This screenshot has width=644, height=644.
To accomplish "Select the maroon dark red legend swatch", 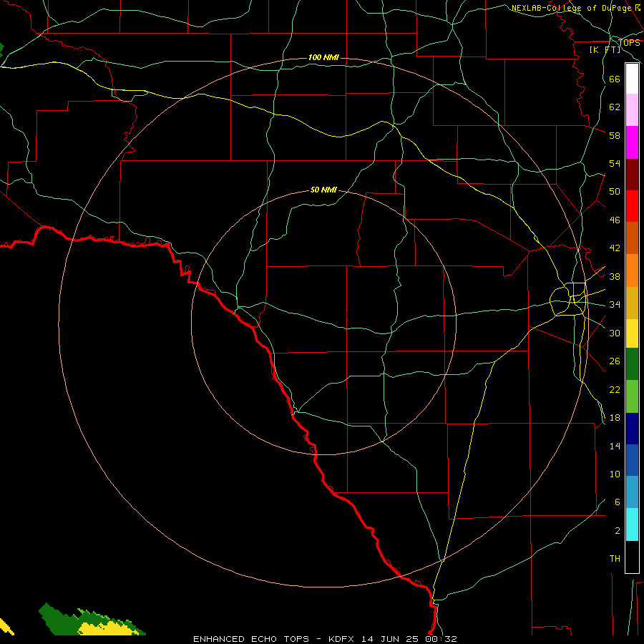I will (632, 175).
